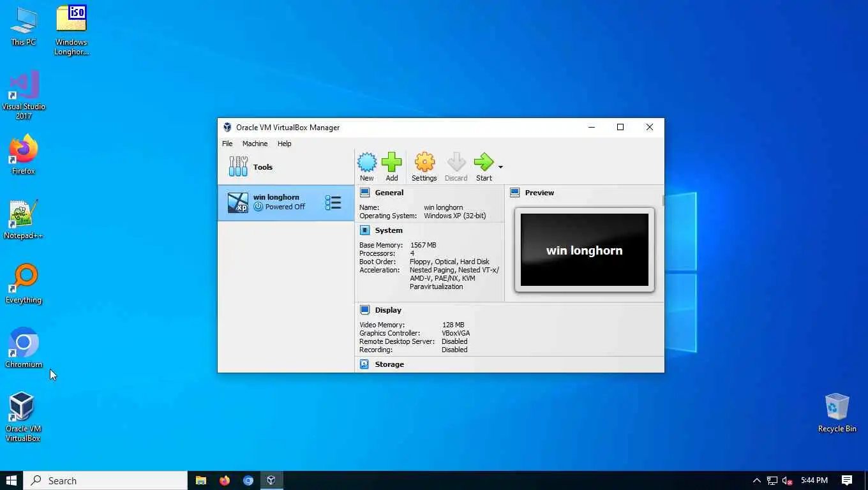Viewport: 868px width, 490px height.
Task: Click the muted volume tray icon
Action: pyautogui.click(x=788, y=480)
